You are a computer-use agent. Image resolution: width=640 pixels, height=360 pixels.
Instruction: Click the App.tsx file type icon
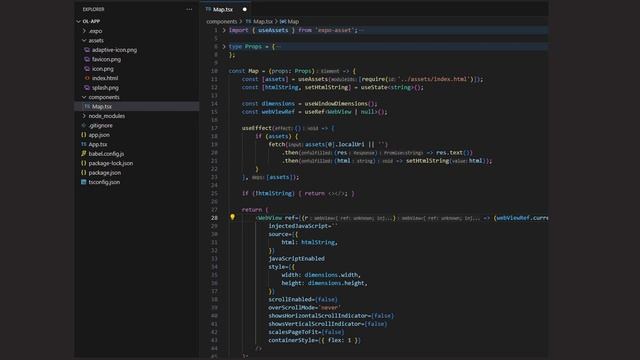click(x=84, y=144)
